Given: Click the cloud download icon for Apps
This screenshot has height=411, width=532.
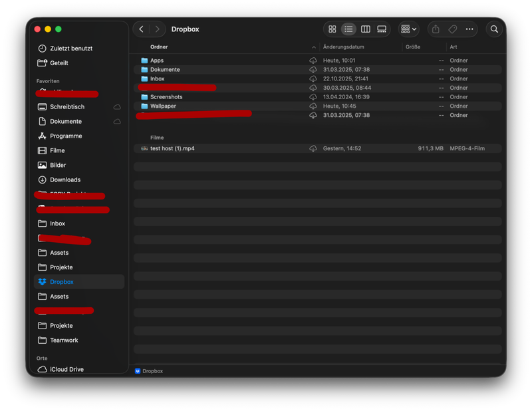Looking at the screenshot, I should coord(313,61).
